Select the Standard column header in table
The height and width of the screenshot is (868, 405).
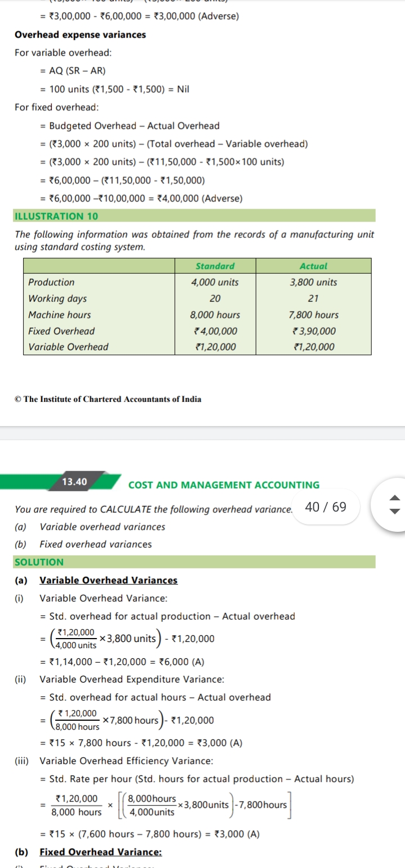point(215,266)
